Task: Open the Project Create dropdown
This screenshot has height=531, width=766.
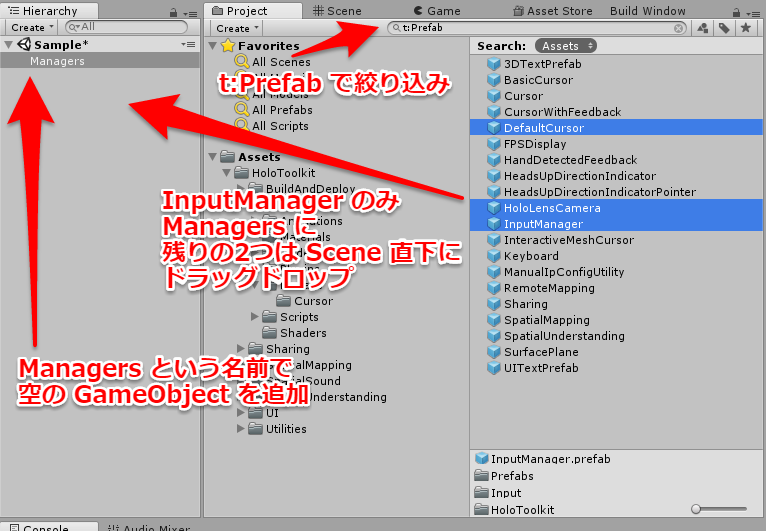Action: [237, 28]
